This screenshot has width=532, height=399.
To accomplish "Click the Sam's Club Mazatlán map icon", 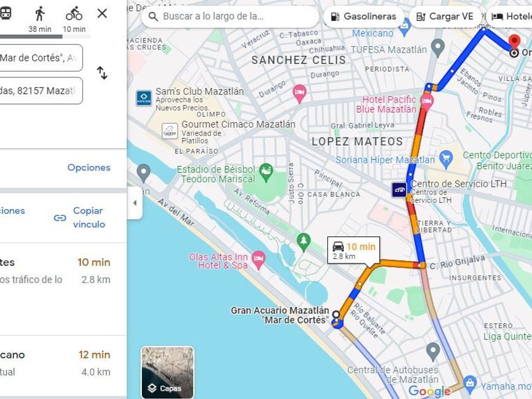I will pyautogui.click(x=144, y=98).
